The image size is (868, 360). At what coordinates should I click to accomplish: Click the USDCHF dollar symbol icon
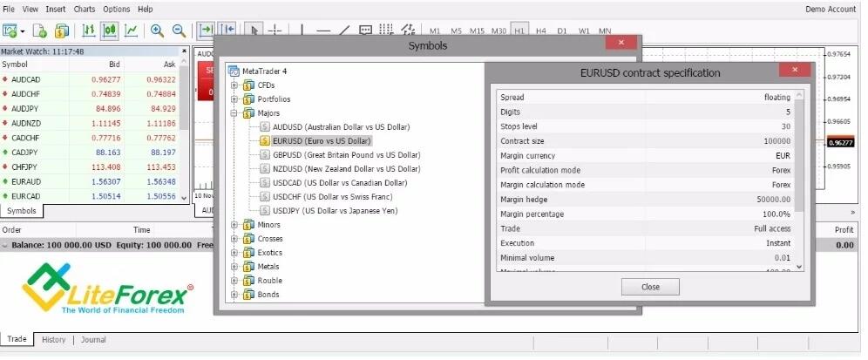[x=265, y=197]
